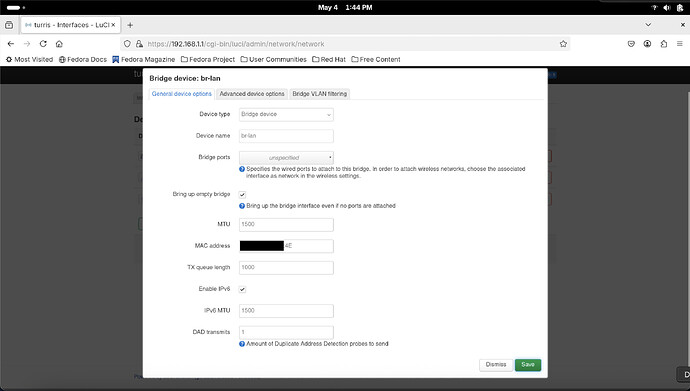The image size is (690, 391).
Task: Open the Bridge VLAN filtering tab
Action: pos(319,94)
